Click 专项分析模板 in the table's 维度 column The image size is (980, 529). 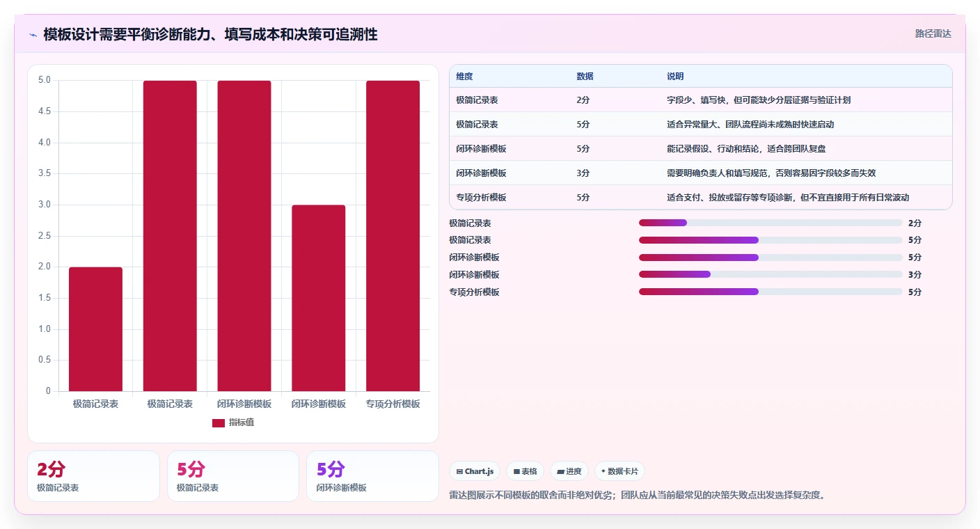(x=481, y=198)
